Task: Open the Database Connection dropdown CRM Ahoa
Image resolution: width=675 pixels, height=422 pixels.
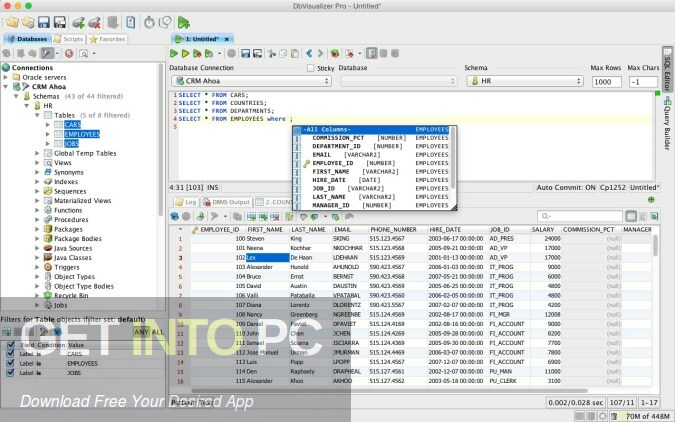Action: [251, 81]
